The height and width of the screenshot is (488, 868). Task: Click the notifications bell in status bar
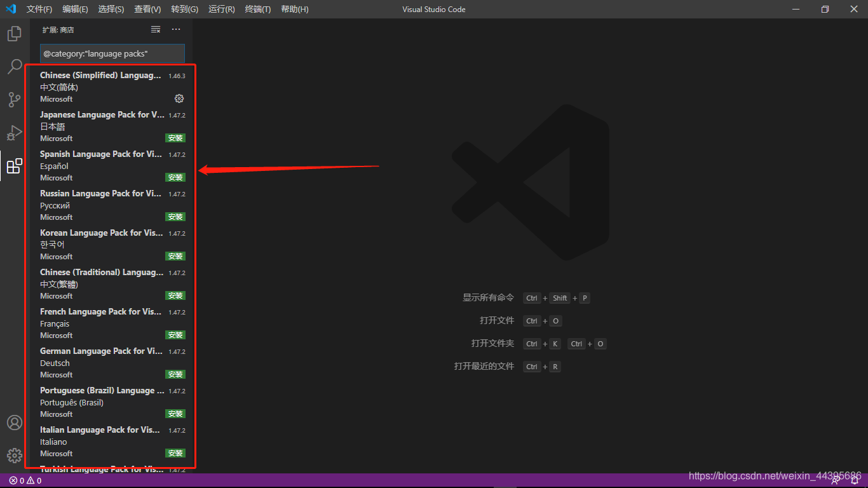click(x=855, y=480)
